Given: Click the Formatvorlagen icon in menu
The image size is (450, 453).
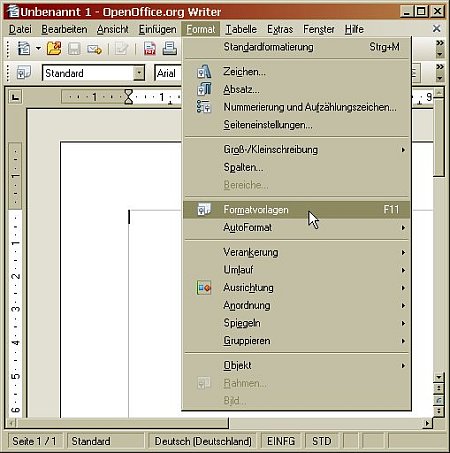Looking at the screenshot, I should point(204,209).
